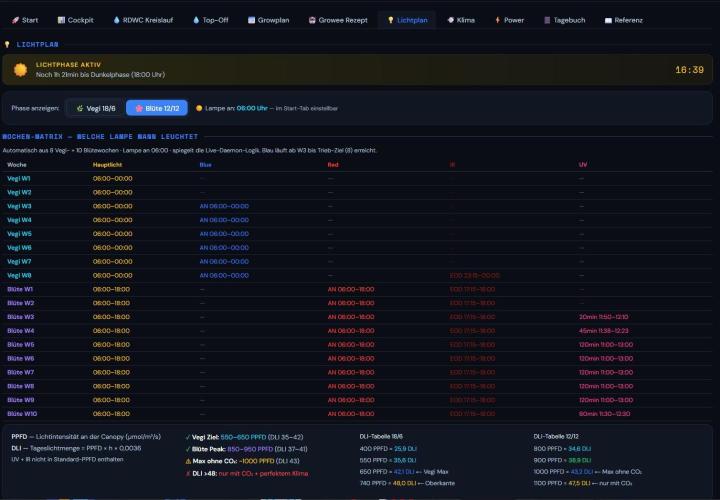720x500 pixels.
Task: Click the Hauptlicht column header
Action: 107,165
